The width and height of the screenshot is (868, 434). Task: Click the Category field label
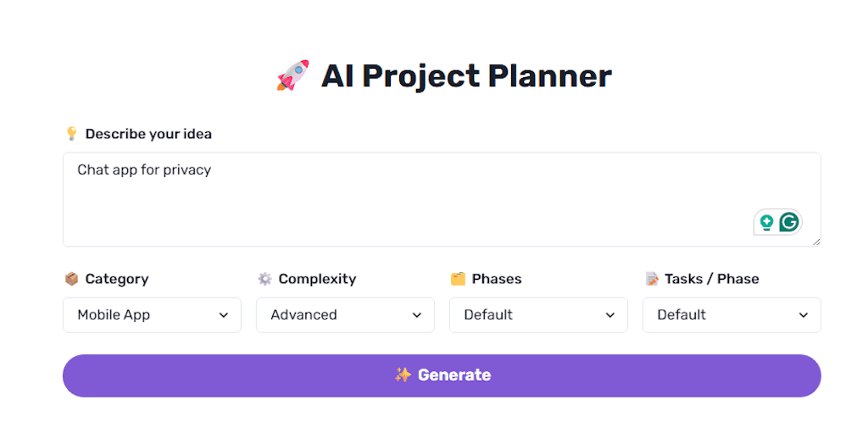116,279
